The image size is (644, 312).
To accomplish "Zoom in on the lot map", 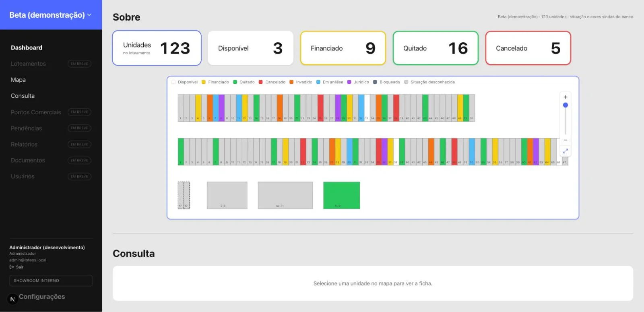I will click(566, 97).
